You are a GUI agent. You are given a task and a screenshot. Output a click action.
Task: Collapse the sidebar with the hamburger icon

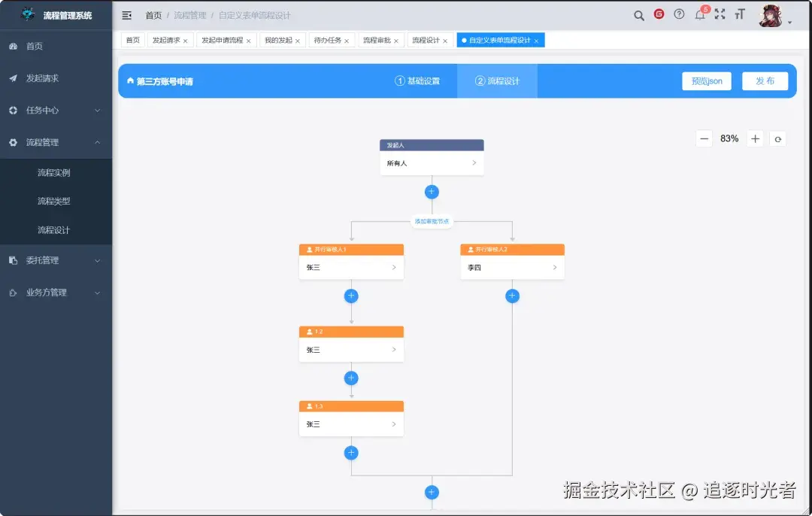126,16
